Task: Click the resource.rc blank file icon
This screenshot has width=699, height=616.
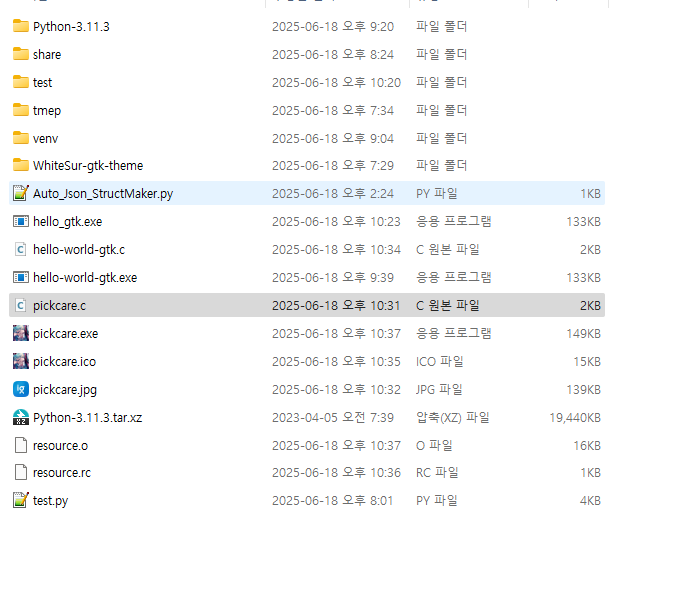Action: tap(21, 472)
